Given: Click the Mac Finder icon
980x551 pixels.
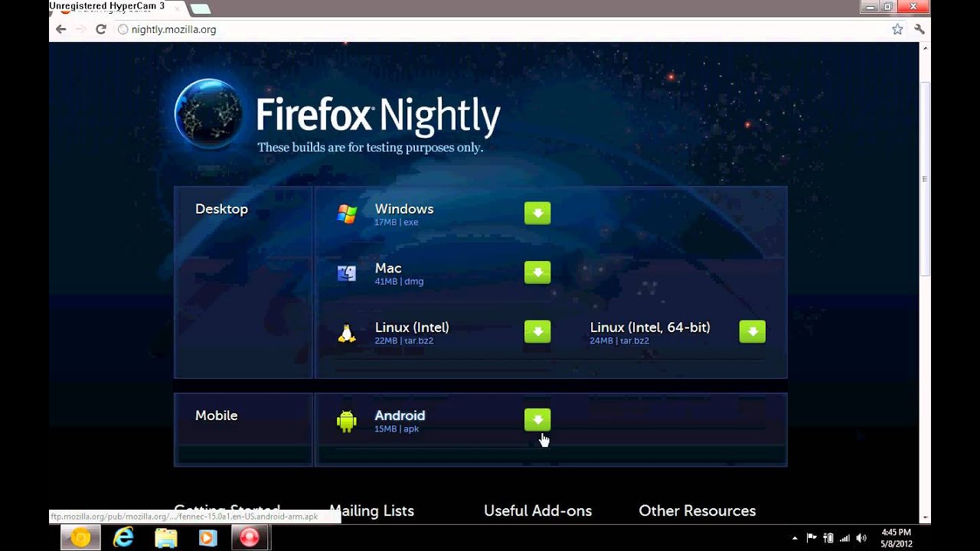Looking at the screenshot, I should (347, 273).
